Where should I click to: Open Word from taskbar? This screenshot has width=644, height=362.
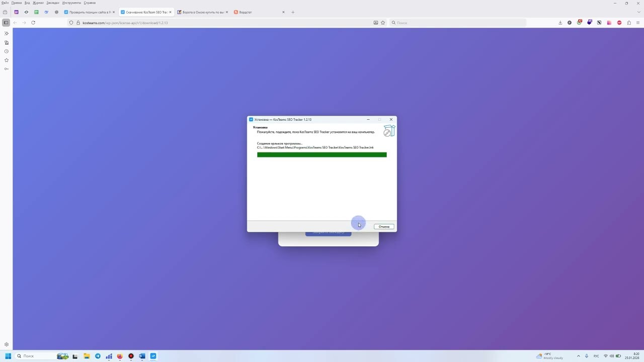[142, 356]
